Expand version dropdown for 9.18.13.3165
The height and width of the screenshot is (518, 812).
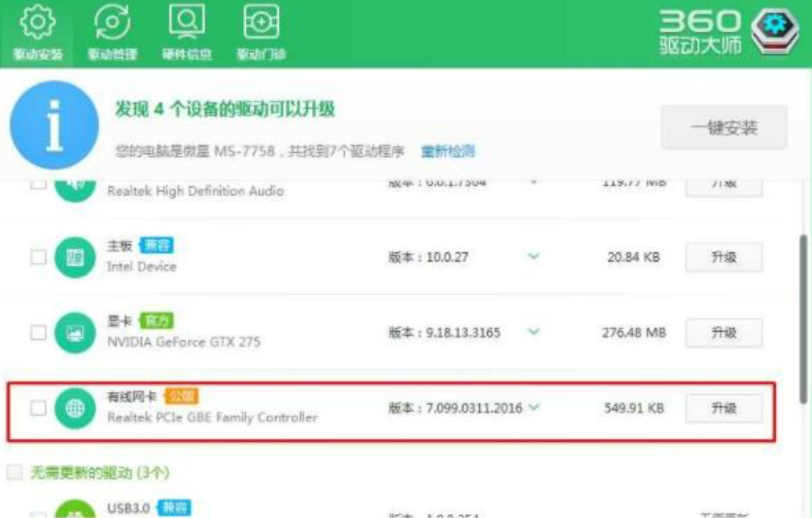tap(533, 332)
